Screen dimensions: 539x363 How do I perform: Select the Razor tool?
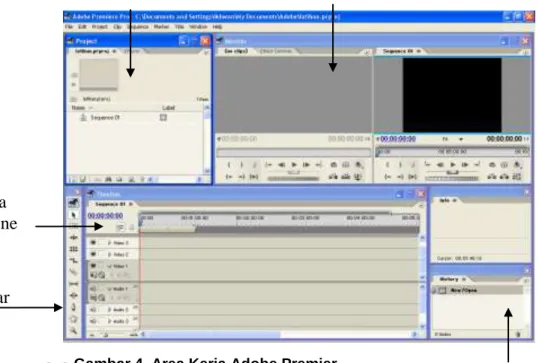[x=73, y=272]
